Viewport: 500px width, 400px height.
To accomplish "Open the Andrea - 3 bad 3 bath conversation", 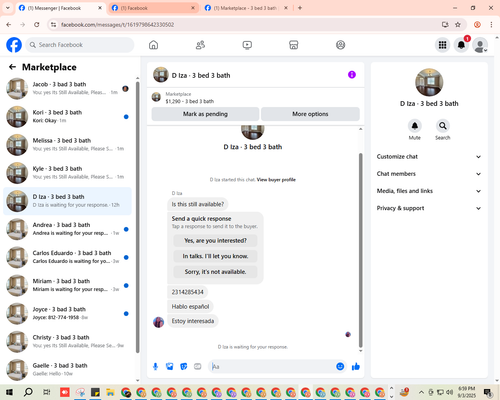I will (x=67, y=229).
